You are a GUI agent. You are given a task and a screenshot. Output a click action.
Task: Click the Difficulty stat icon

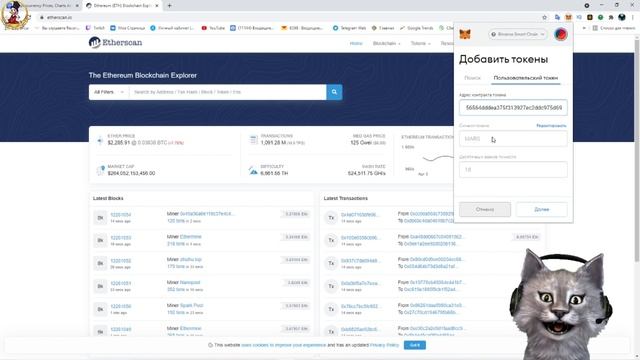[x=253, y=170]
